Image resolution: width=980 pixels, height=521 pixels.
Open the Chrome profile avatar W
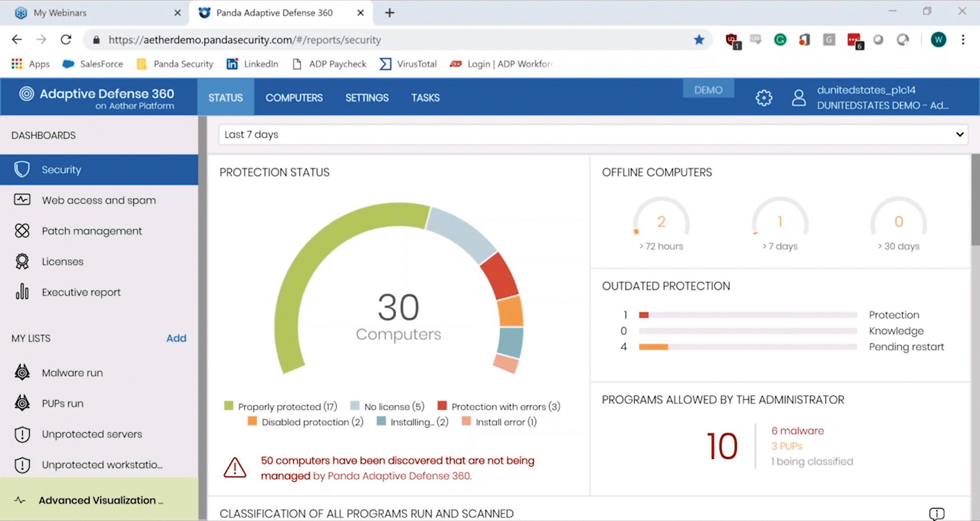pyautogui.click(x=939, y=40)
